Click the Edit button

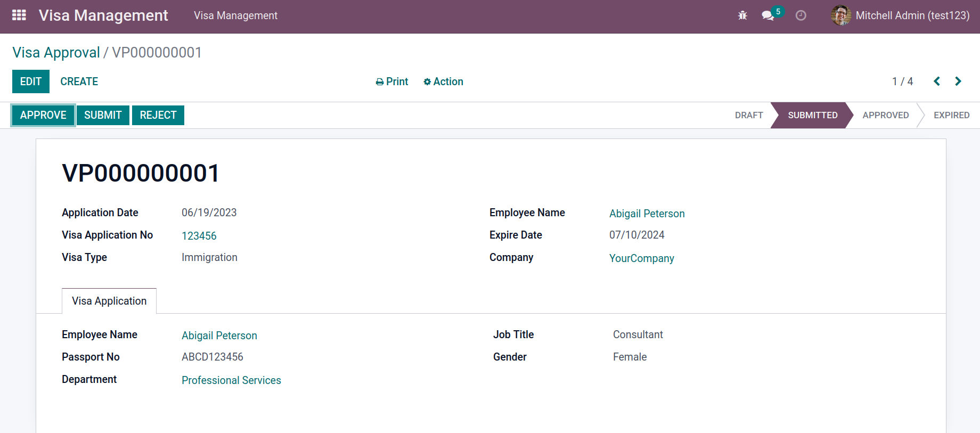(31, 81)
